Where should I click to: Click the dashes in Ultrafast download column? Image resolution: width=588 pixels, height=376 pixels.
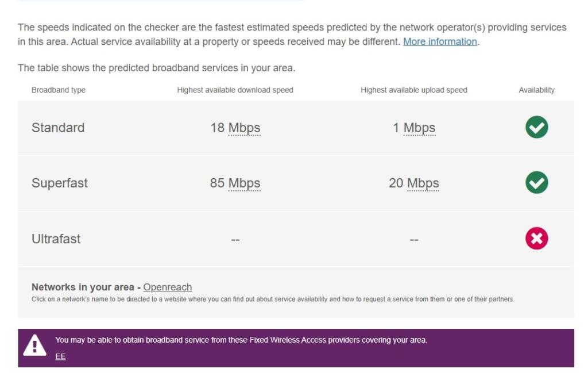tap(235, 239)
